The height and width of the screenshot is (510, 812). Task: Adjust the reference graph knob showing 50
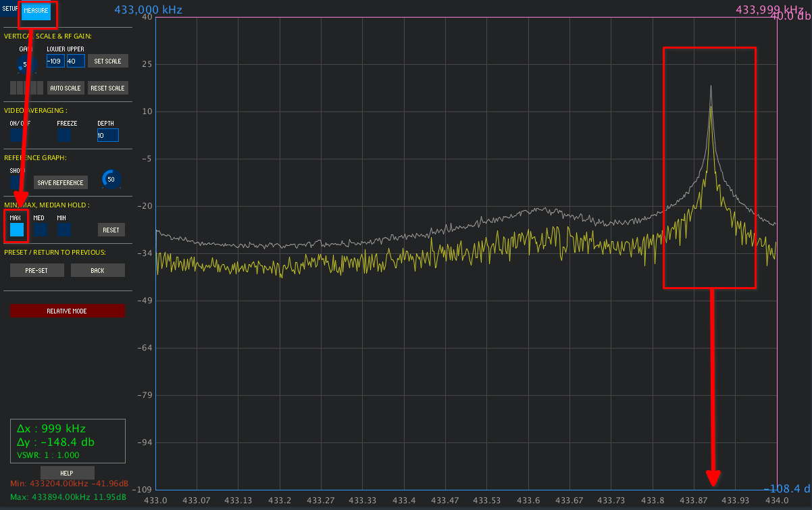pos(111,179)
